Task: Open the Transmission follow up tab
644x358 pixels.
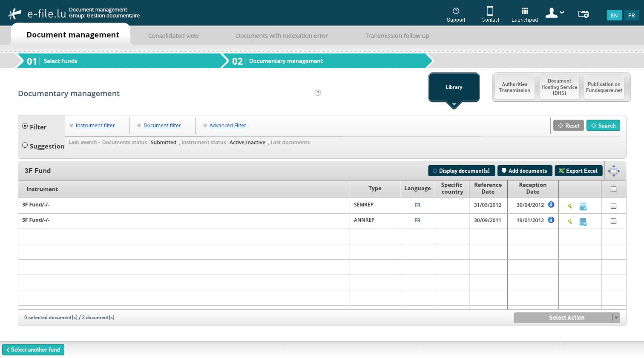Action: click(397, 36)
